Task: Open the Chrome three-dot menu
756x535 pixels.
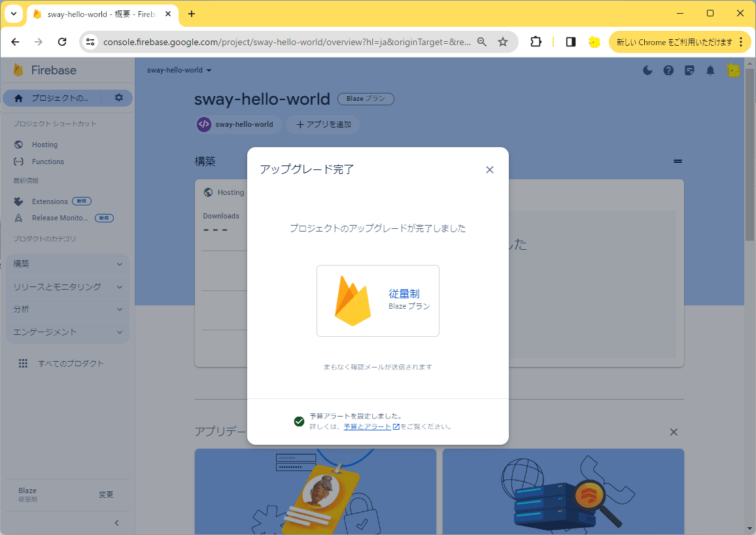Action: click(x=741, y=42)
